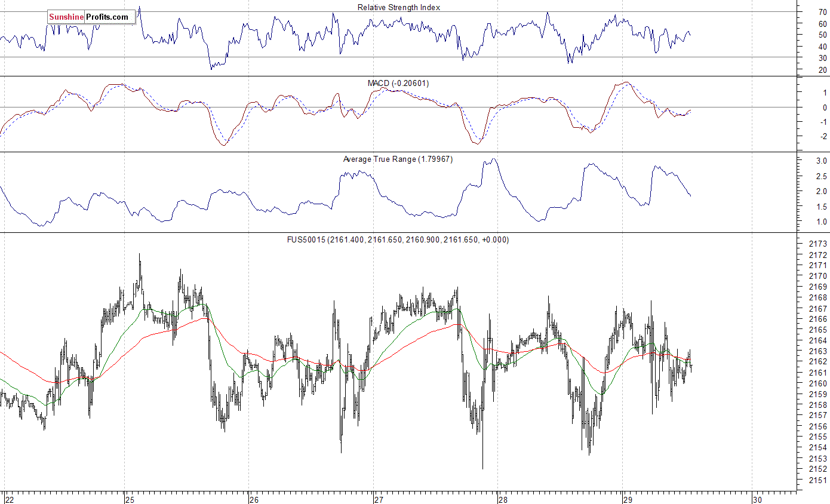Click the 2151 price axis label
The width and height of the screenshot is (830, 504).
click(x=817, y=481)
